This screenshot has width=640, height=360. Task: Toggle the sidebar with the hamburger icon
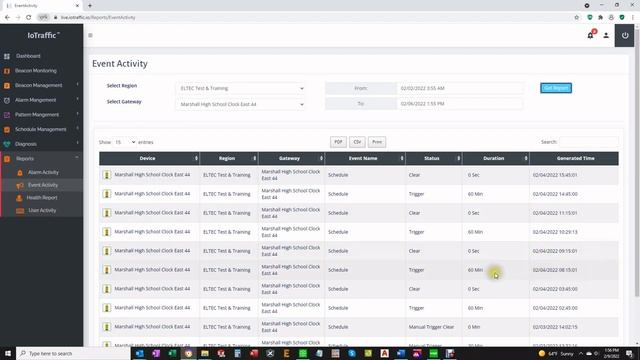(90, 36)
